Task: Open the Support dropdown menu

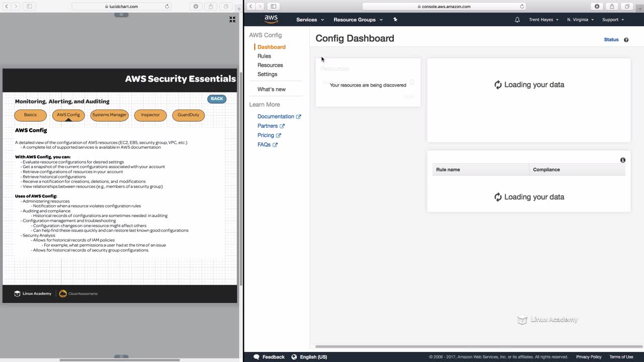Action: 613,20
